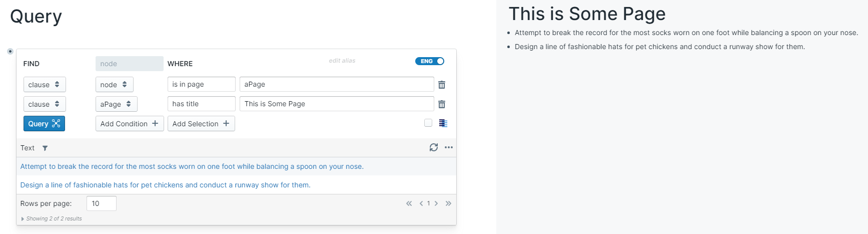Click the refresh results icon
The width and height of the screenshot is (868, 234).
point(434,147)
